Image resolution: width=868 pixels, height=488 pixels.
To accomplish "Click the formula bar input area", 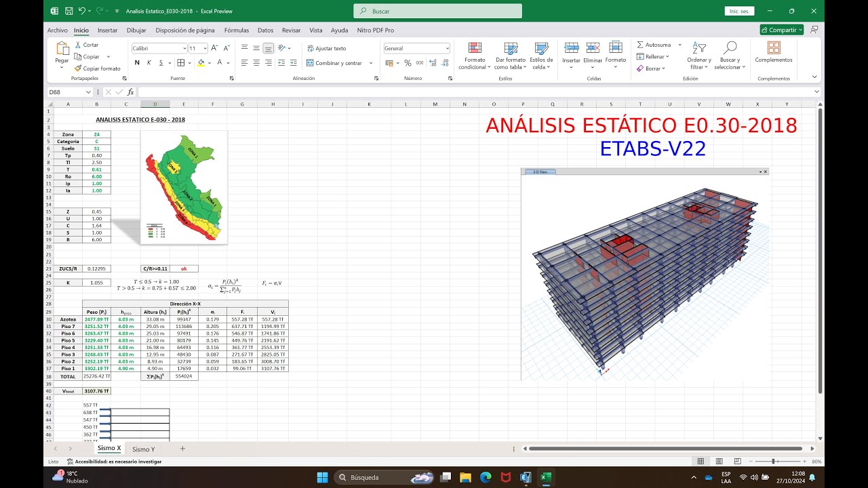I will pos(475,91).
